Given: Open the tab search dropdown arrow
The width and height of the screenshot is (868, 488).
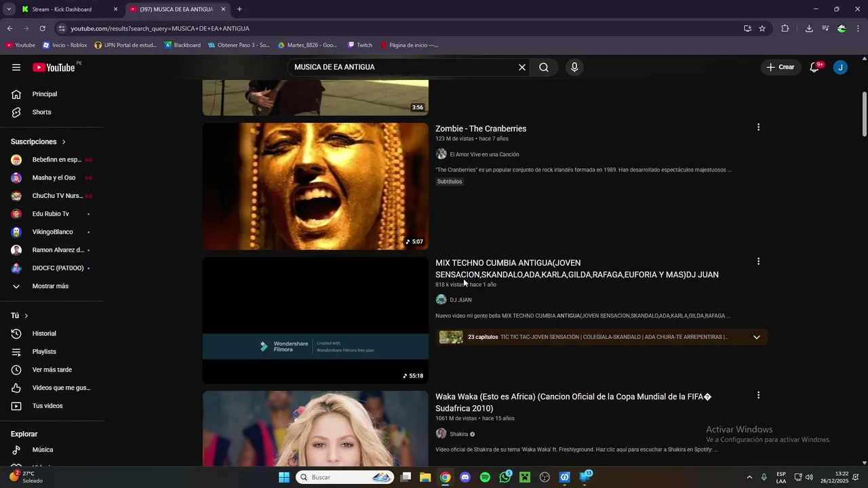Looking at the screenshot, I should [x=9, y=9].
